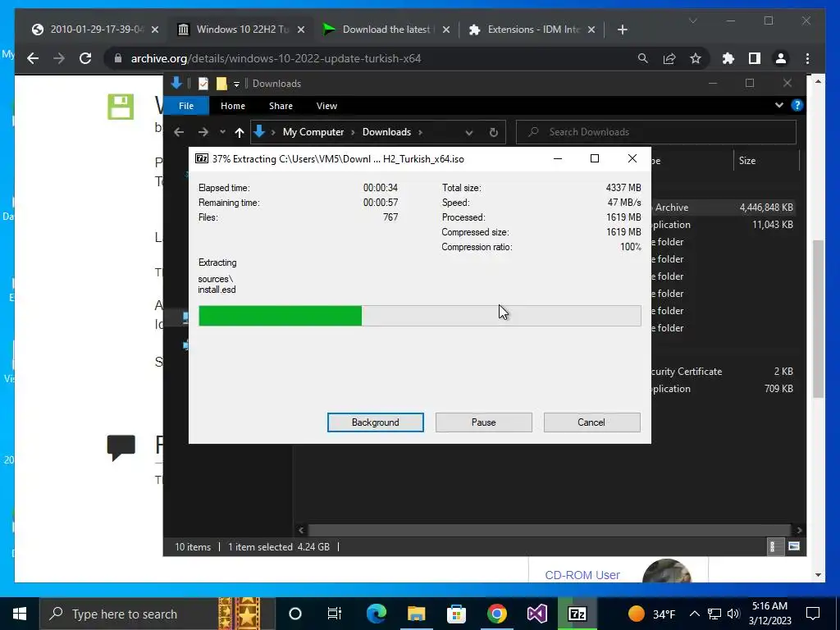Open Visual Studio from taskbar
Viewport: 840px width, 630px height.
pyautogui.click(x=536, y=614)
